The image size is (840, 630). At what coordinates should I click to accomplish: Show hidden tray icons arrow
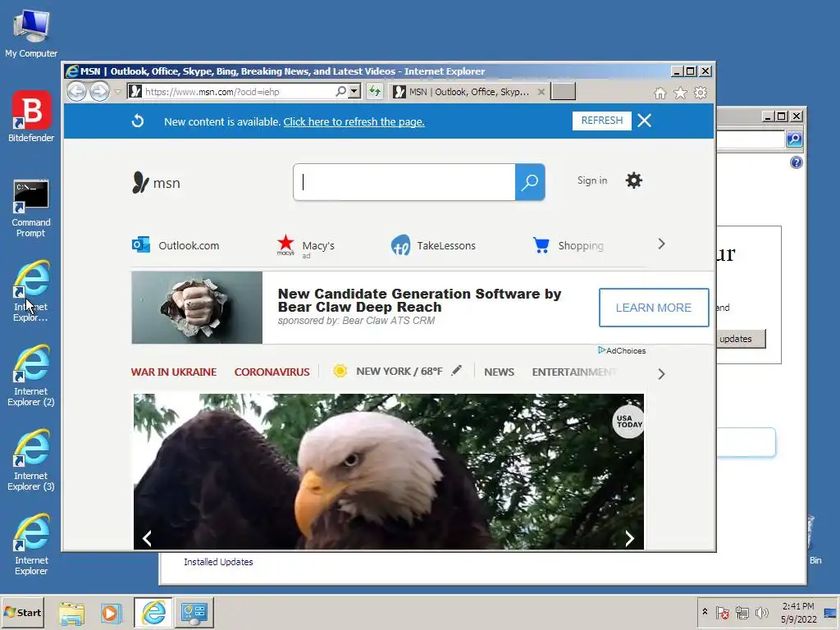[x=705, y=611]
